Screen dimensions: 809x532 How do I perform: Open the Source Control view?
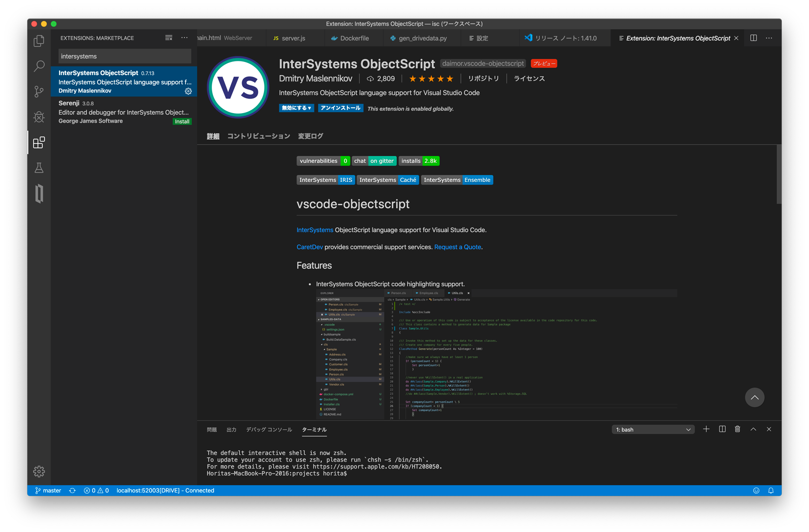(x=39, y=91)
